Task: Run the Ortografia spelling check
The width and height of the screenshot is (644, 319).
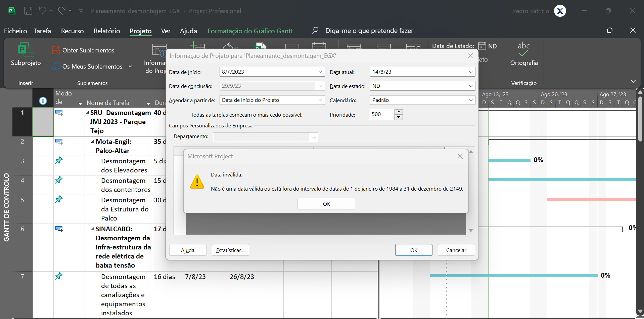Action: point(524,54)
